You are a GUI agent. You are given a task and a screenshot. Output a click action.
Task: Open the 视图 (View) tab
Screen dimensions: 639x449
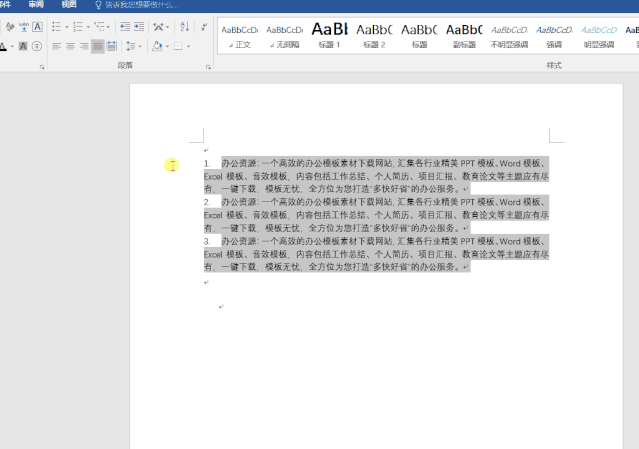pyautogui.click(x=68, y=4)
